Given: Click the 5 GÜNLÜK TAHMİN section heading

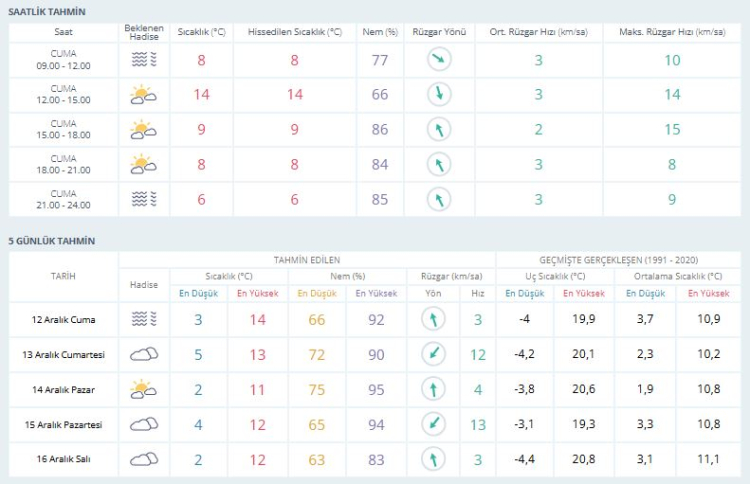Looking at the screenshot, I should pos(51,240).
